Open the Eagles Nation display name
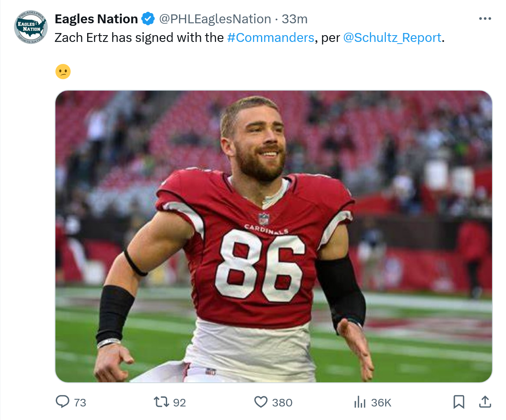Screen dimensions: 506x420 tap(96, 19)
